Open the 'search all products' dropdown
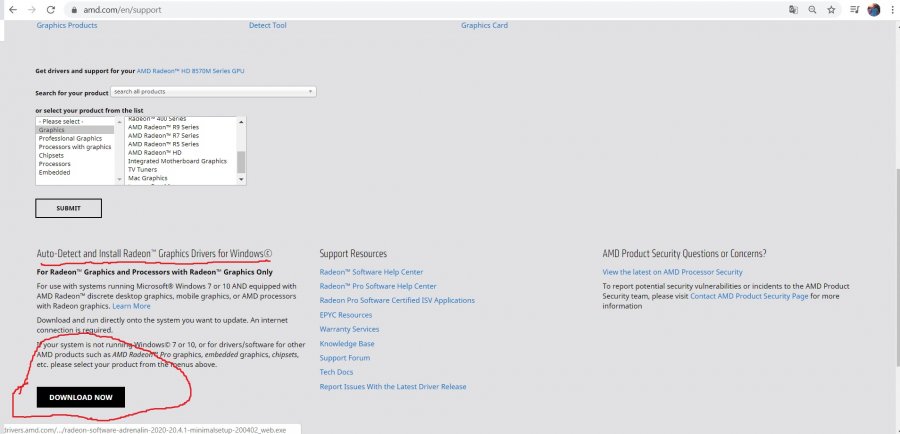 (x=213, y=92)
